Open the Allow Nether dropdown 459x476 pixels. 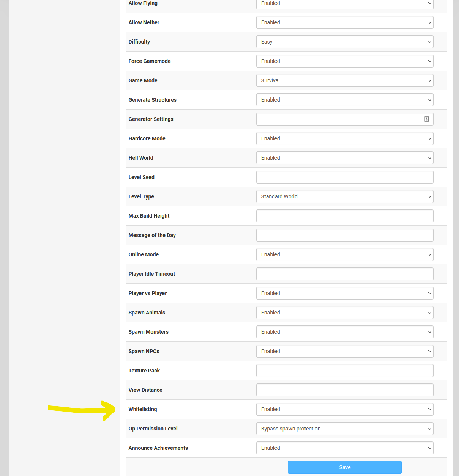[344, 22]
